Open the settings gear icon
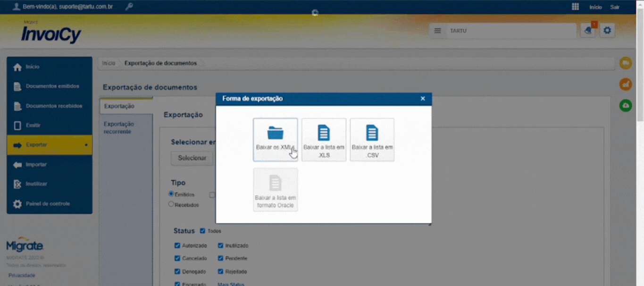Image resolution: width=644 pixels, height=286 pixels. coord(607,31)
